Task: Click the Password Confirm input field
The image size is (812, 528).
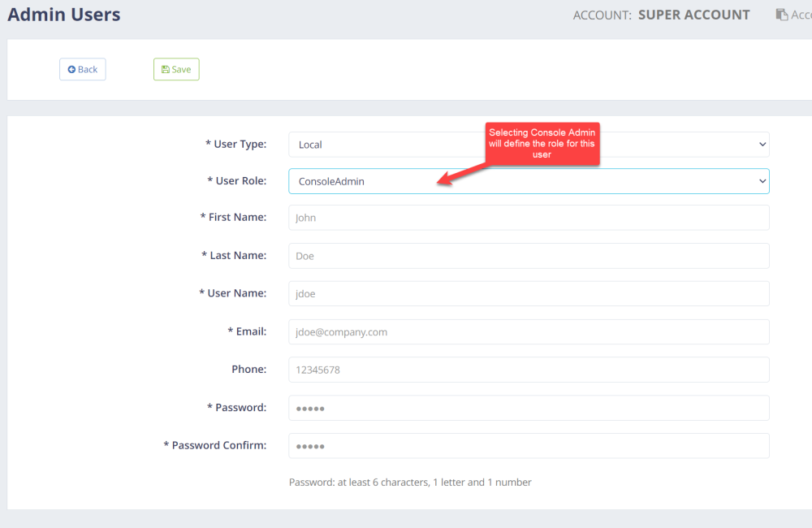Action: pyautogui.click(x=528, y=445)
